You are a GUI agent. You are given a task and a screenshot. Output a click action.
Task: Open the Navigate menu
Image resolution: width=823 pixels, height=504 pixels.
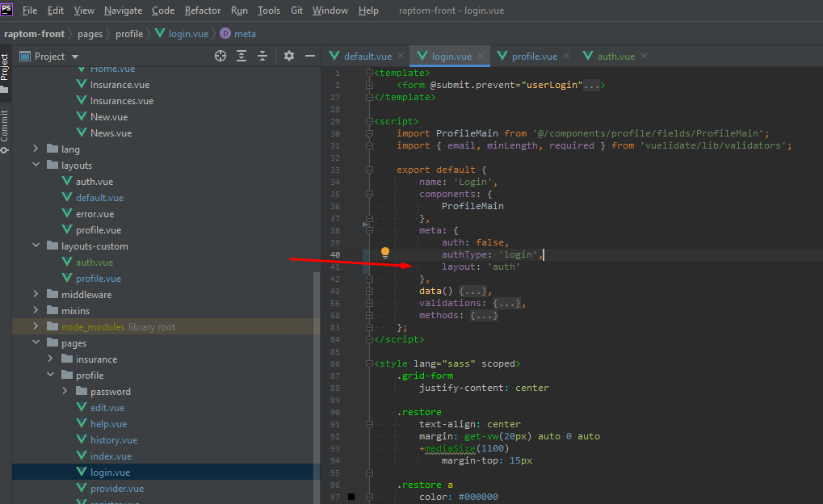pos(123,10)
